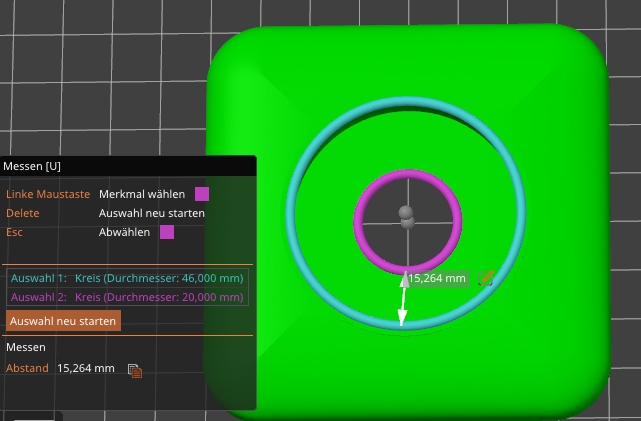Click the gray center point sphere
Viewport: 641px width, 421px height.
[406, 213]
